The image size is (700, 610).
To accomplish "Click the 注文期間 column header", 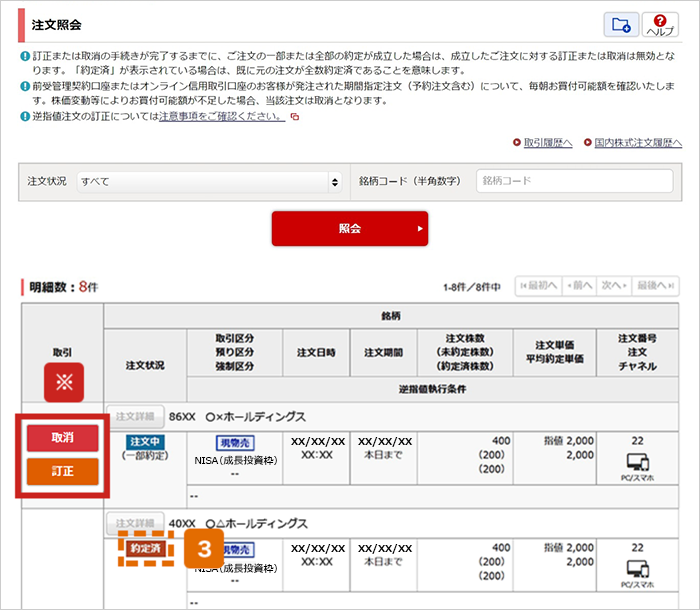I will tap(383, 353).
